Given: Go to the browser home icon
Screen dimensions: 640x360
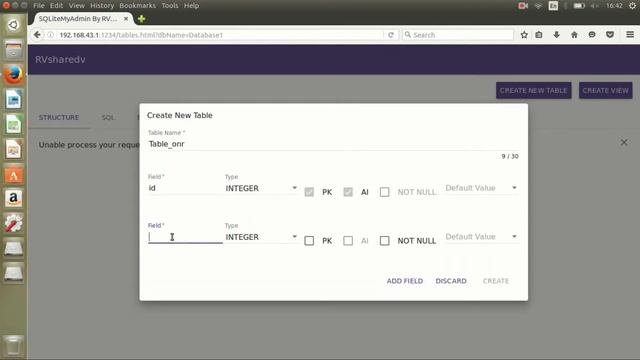Looking at the screenshot, I should [574, 35].
